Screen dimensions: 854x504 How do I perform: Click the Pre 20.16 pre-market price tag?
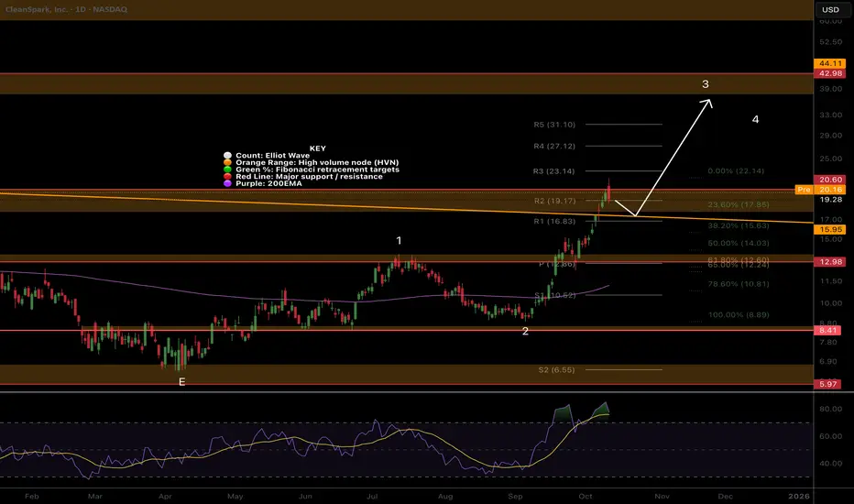(x=821, y=190)
